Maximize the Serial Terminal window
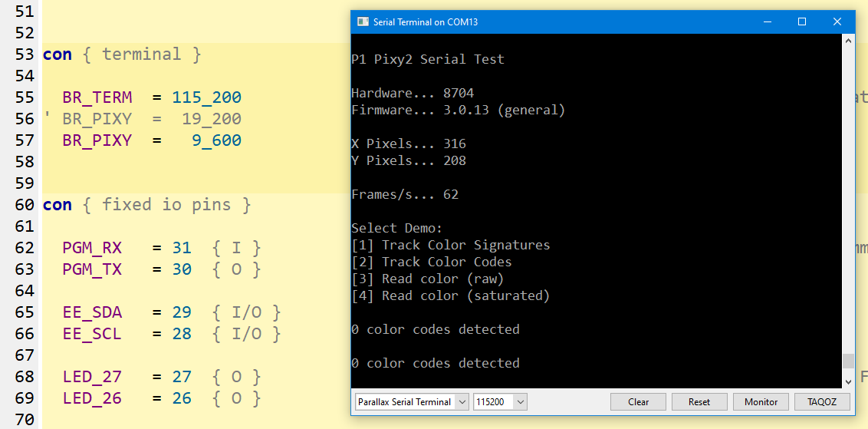This screenshot has height=429, width=868. coord(801,22)
